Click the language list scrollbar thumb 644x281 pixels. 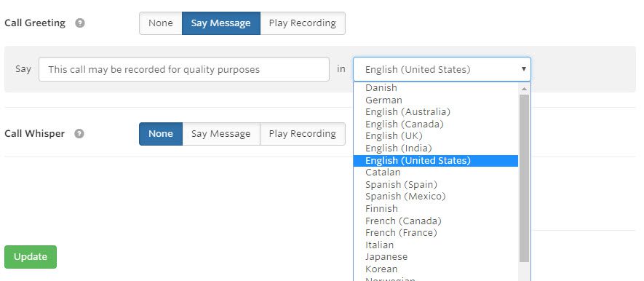(x=524, y=178)
